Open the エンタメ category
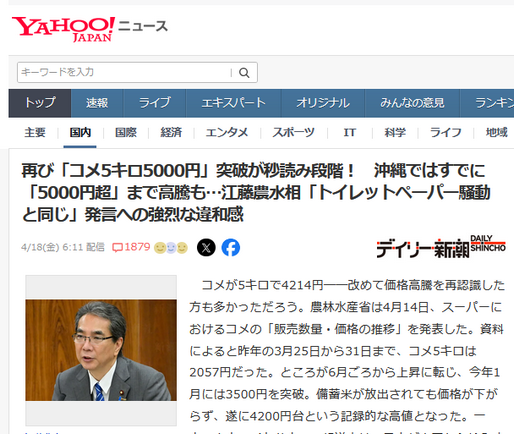This screenshot has height=434, width=514. [227, 133]
